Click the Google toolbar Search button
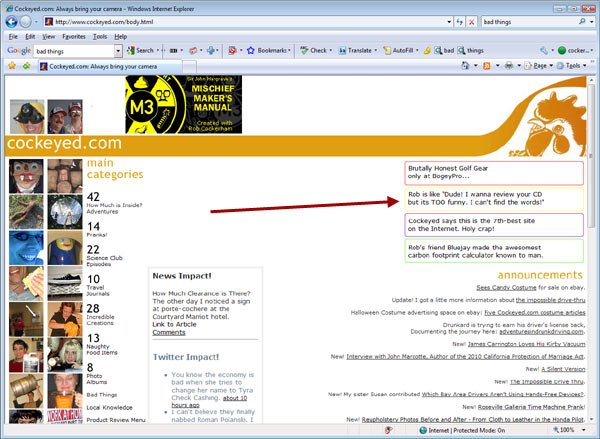The height and width of the screenshot is (439, 600). pyautogui.click(x=140, y=50)
